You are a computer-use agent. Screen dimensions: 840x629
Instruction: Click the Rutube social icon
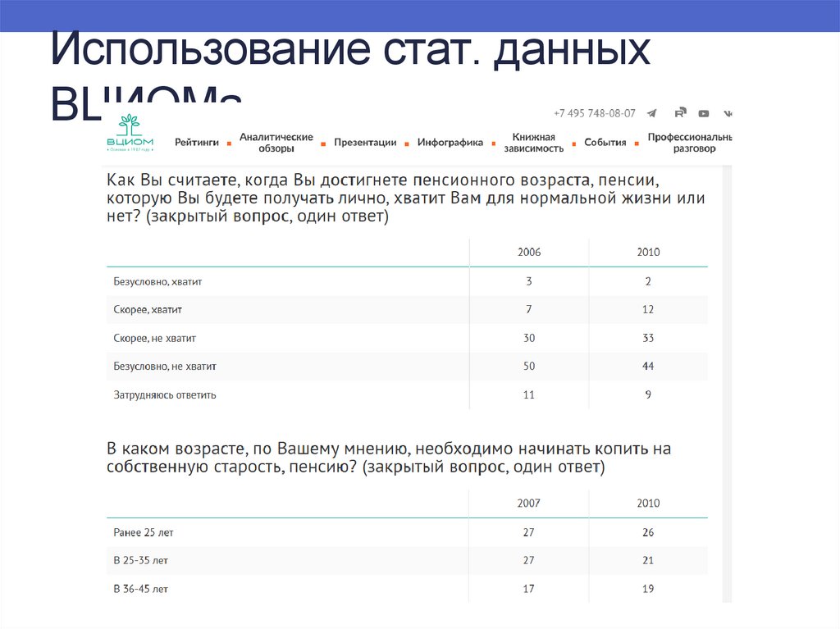680,113
